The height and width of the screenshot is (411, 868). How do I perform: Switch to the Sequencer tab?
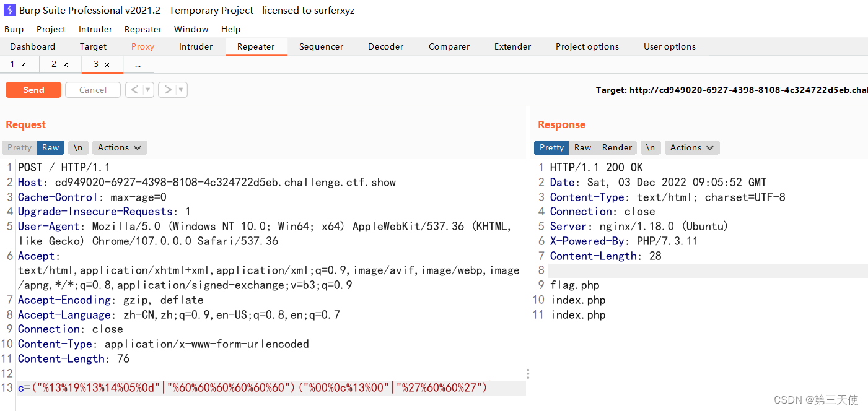321,46
